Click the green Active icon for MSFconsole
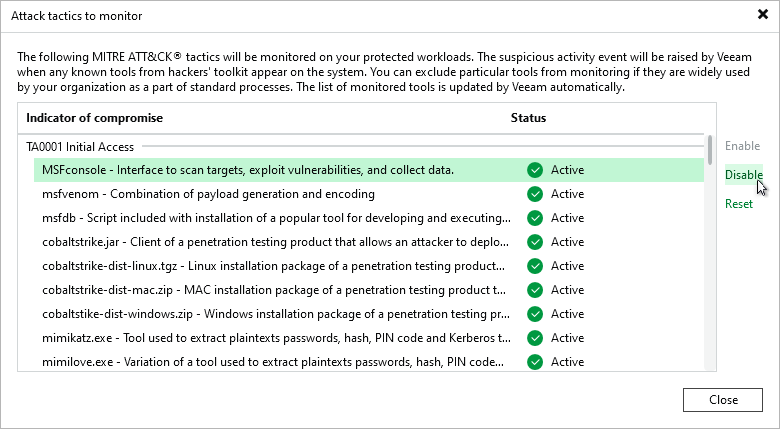 535,170
